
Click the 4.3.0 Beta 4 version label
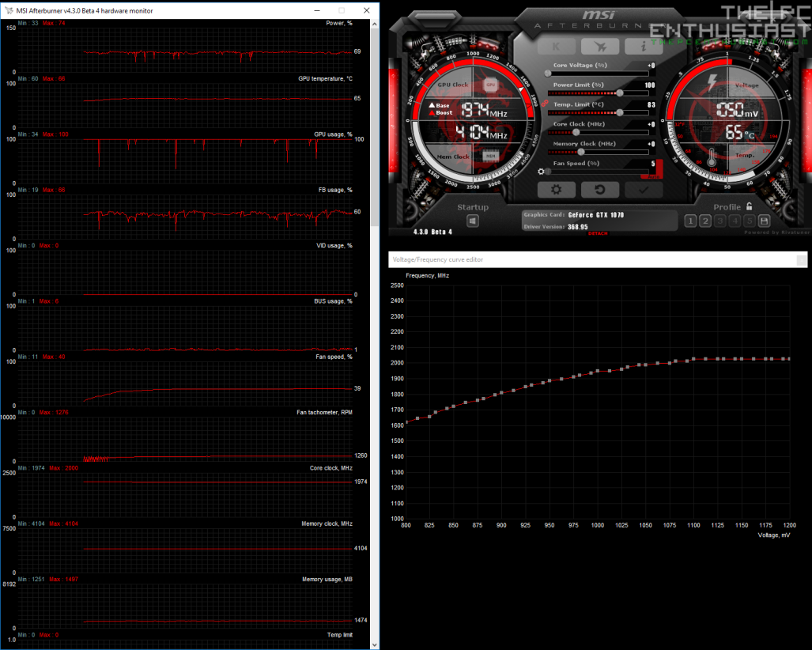(x=432, y=232)
